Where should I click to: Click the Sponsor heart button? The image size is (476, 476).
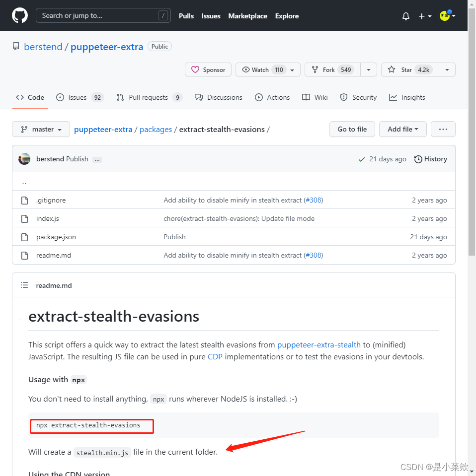coord(208,70)
